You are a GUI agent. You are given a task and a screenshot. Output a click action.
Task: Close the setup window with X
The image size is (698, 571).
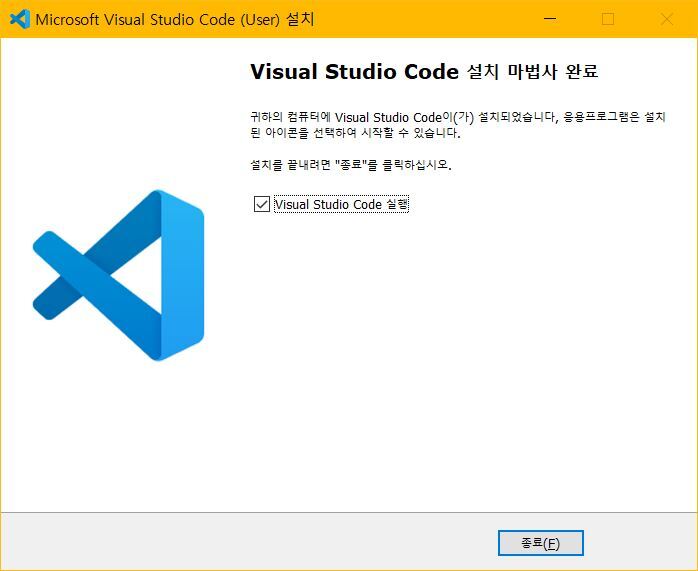666,19
